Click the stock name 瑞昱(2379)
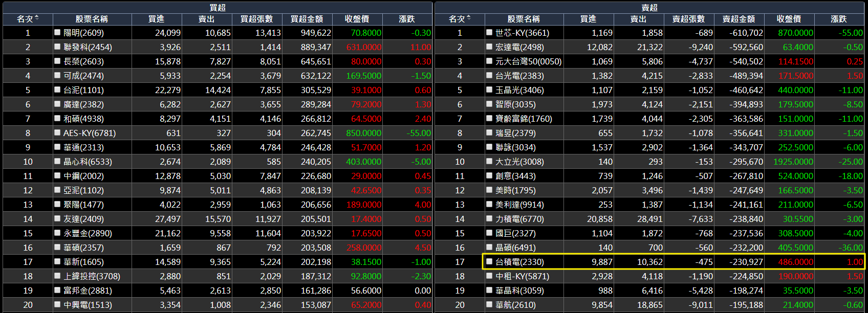Image resolution: width=868 pixels, height=313 pixels. click(x=515, y=133)
